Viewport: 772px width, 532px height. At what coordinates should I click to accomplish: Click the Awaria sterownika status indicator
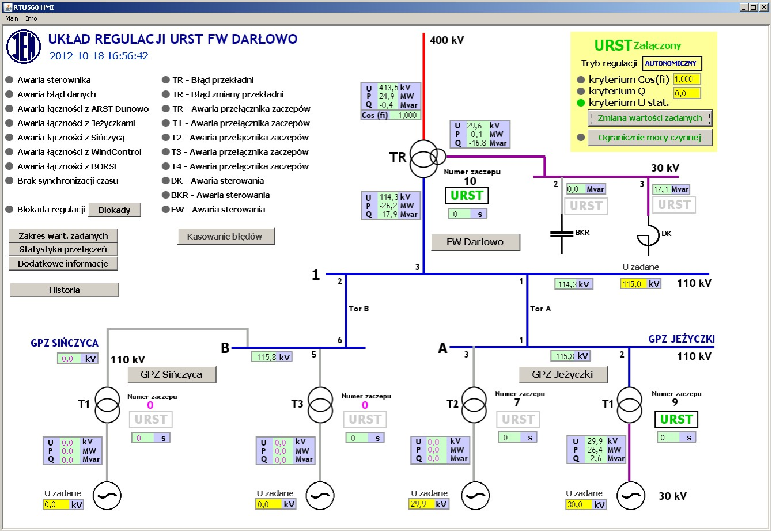click(x=9, y=80)
